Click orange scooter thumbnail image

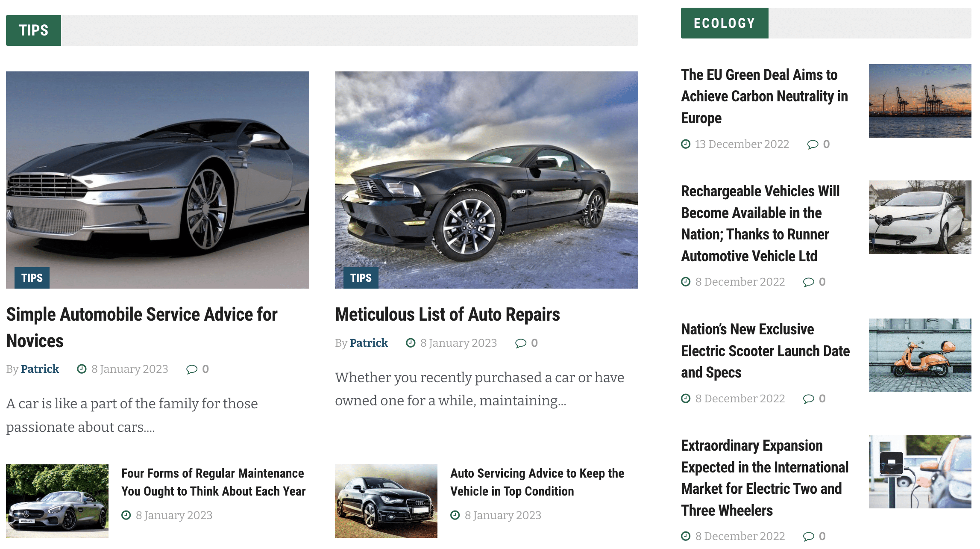(919, 355)
